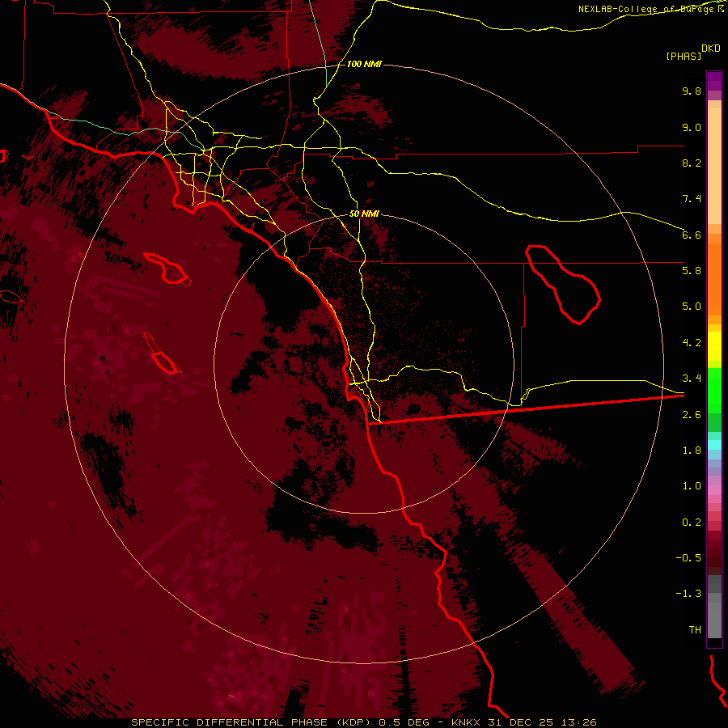Pick the bright green band of the color scale
The width and height of the screenshot is (728, 728).
714,391
